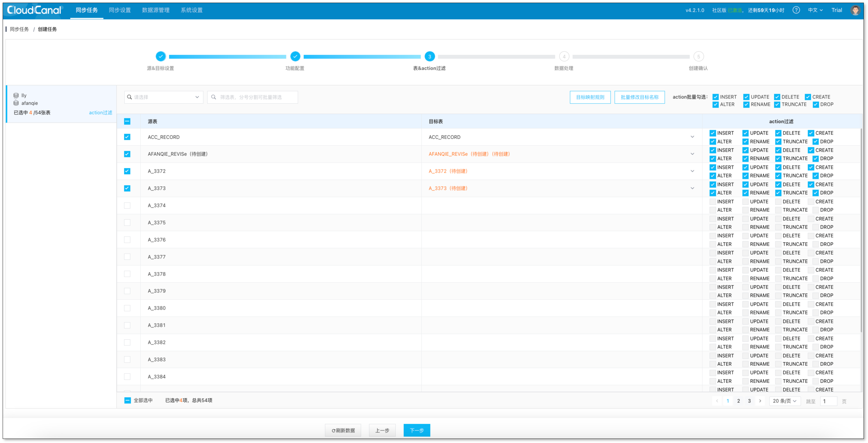Expand the ACC_RECORD target table dropdown

[x=692, y=137]
